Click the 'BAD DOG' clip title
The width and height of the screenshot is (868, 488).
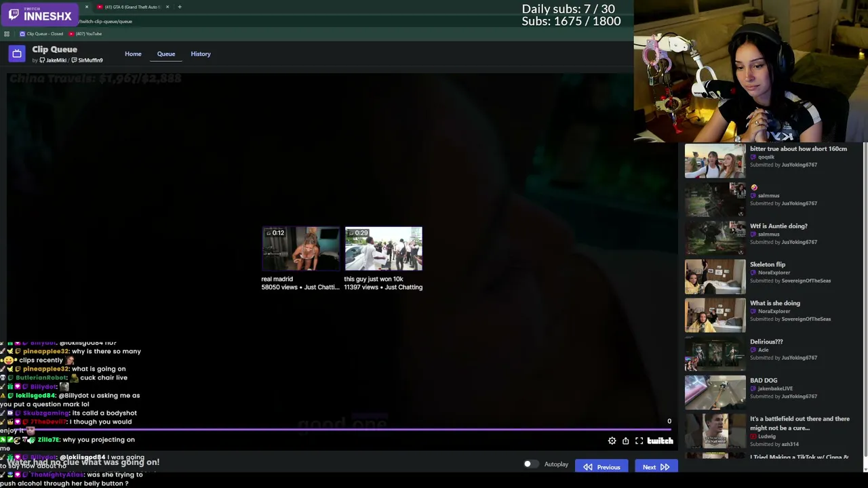(764, 380)
